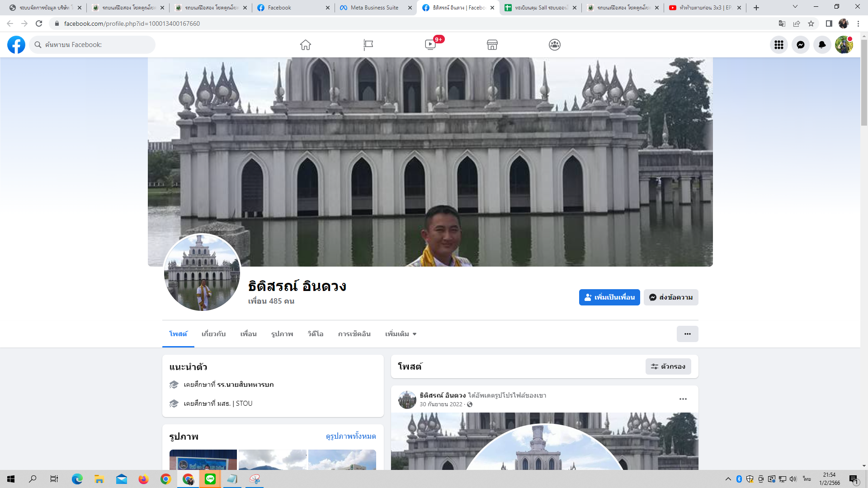Open the Pages flag icon
Image resolution: width=868 pixels, height=488 pixels.
[x=368, y=45]
